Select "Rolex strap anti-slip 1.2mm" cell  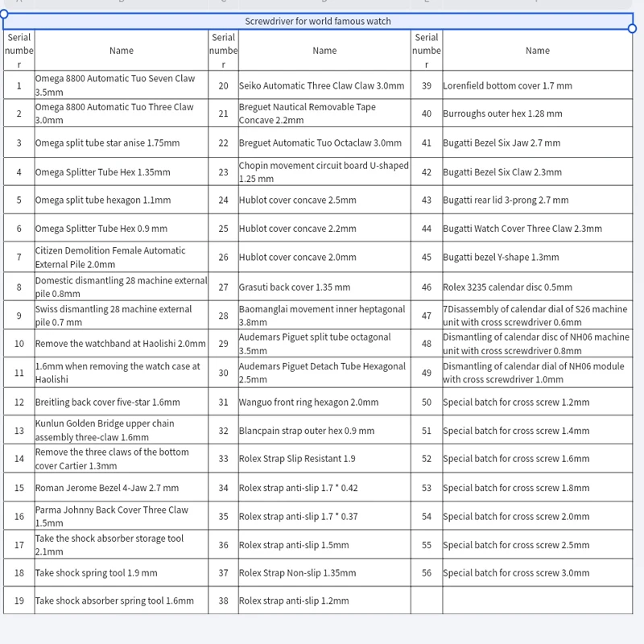pyautogui.click(x=324, y=601)
